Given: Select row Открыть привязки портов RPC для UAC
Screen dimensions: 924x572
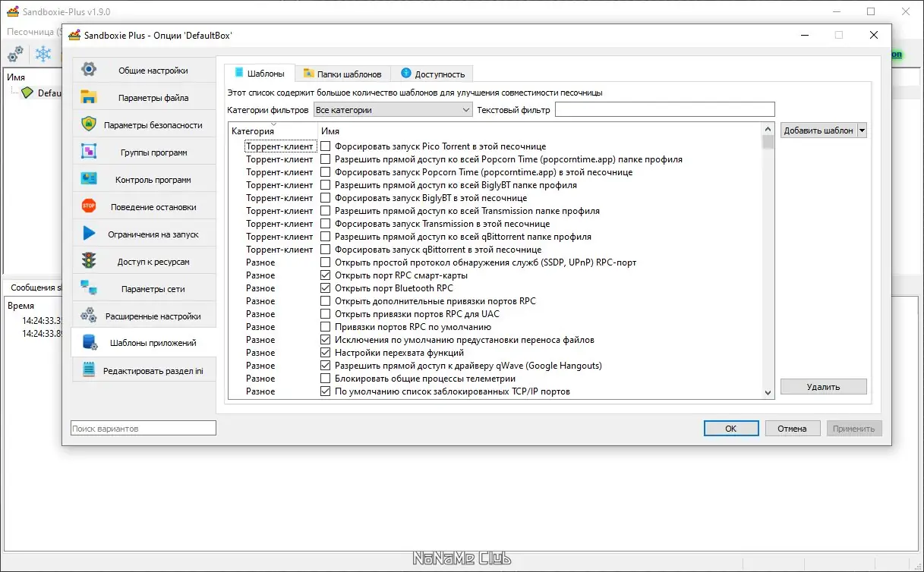Looking at the screenshot, I should pos(495,314).
